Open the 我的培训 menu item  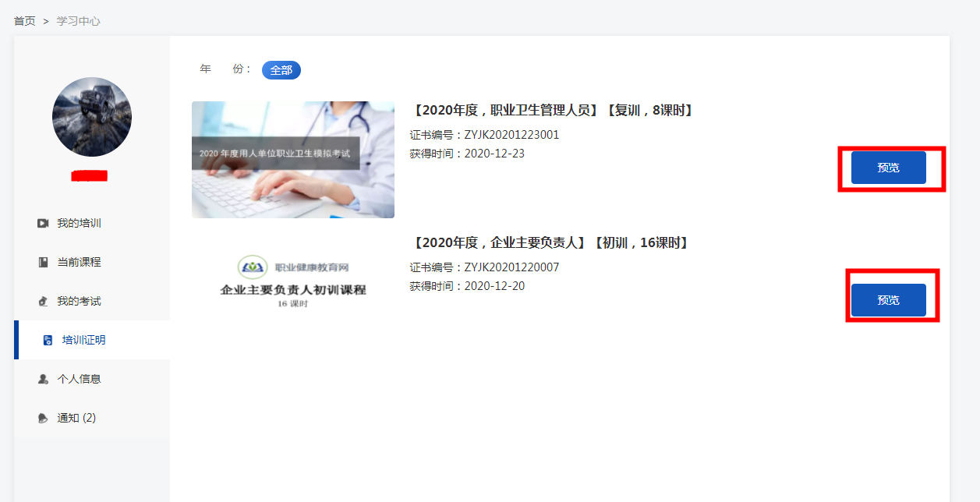tap(79, 224)
